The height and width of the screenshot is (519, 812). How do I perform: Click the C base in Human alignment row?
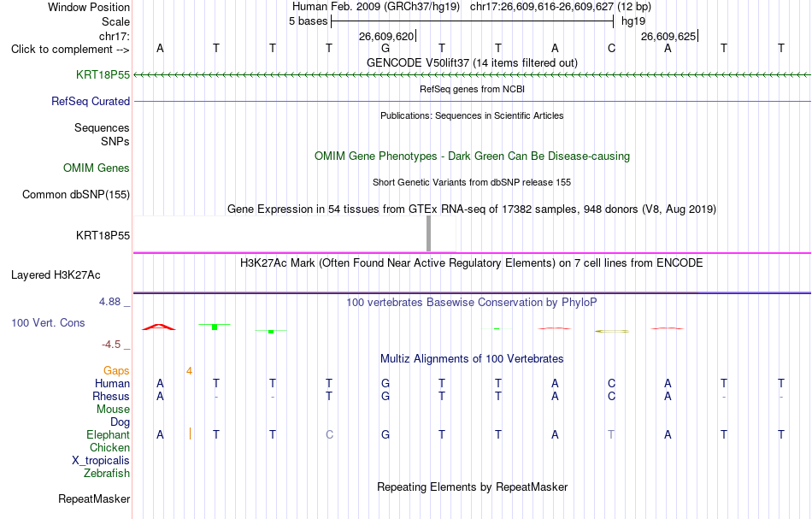(612, 384)
